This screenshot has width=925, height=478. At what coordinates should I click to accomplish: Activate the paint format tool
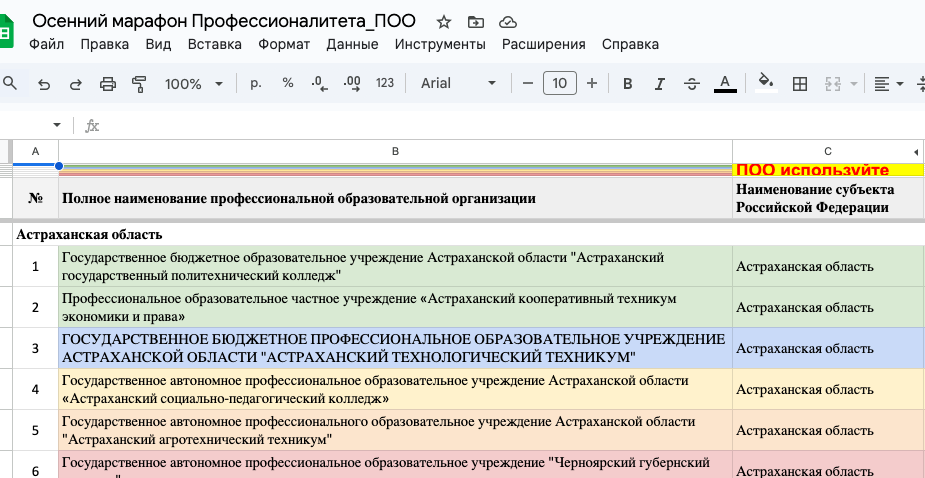pyautogui.click(x=139, y=84)
